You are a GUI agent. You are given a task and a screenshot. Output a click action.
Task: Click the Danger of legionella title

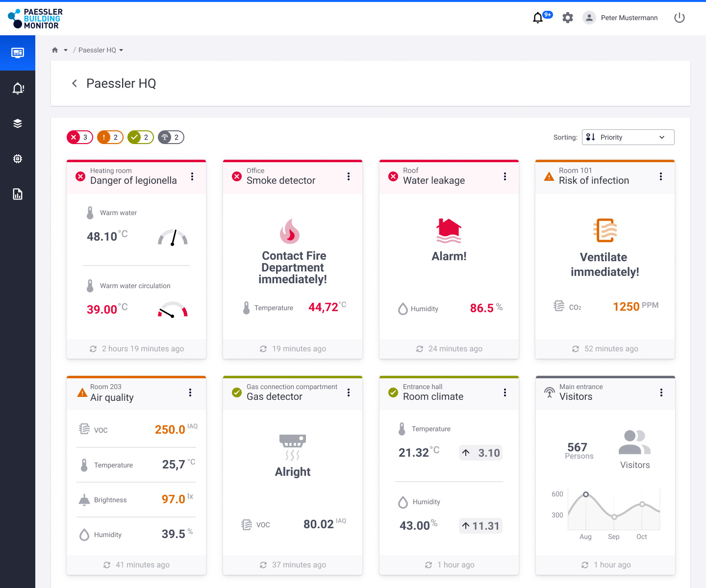pyautogui.click(x=133, y=180)
